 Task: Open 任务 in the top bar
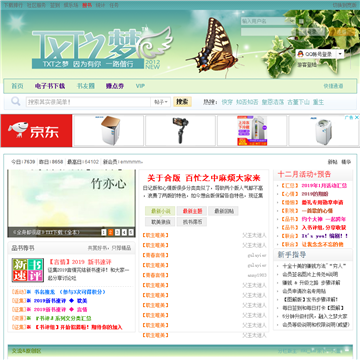pos(114,5)
